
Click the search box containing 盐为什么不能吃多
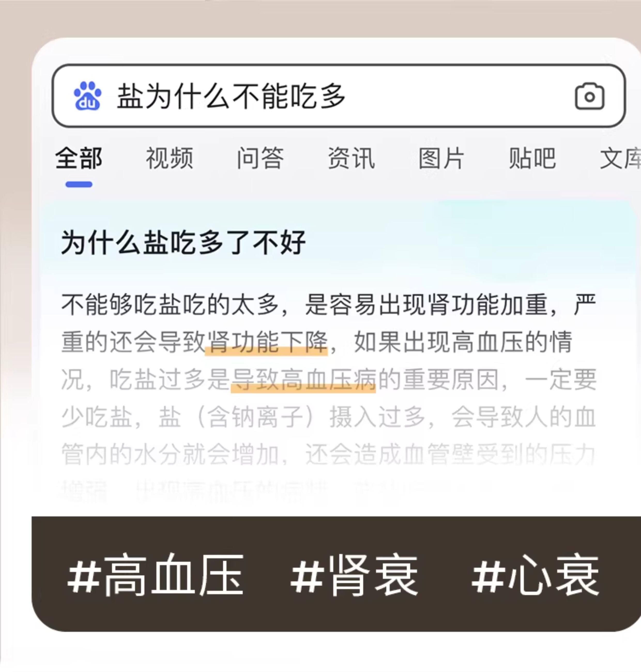click(x=339, y=96)
